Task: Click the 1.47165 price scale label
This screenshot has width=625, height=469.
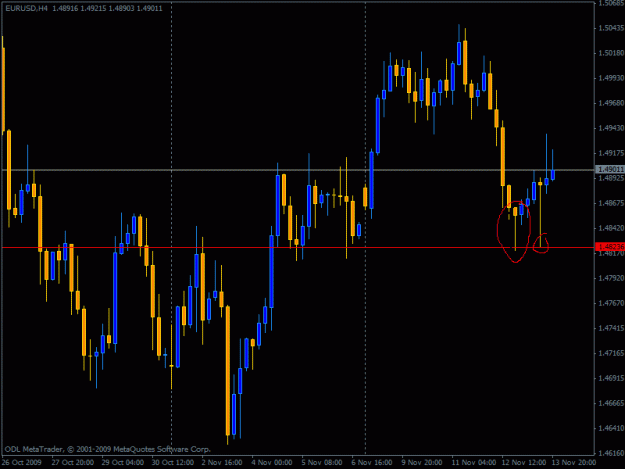Action: [611, 353]
